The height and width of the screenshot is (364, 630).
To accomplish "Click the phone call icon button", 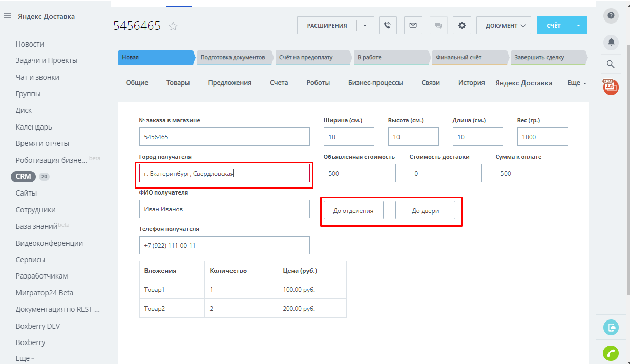I will point(388,25).
